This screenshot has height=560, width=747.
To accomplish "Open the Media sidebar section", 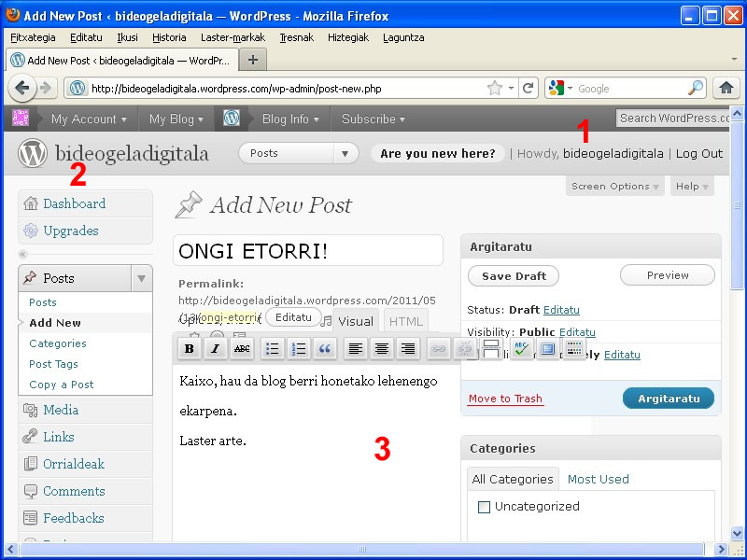I will coord(61,410).
